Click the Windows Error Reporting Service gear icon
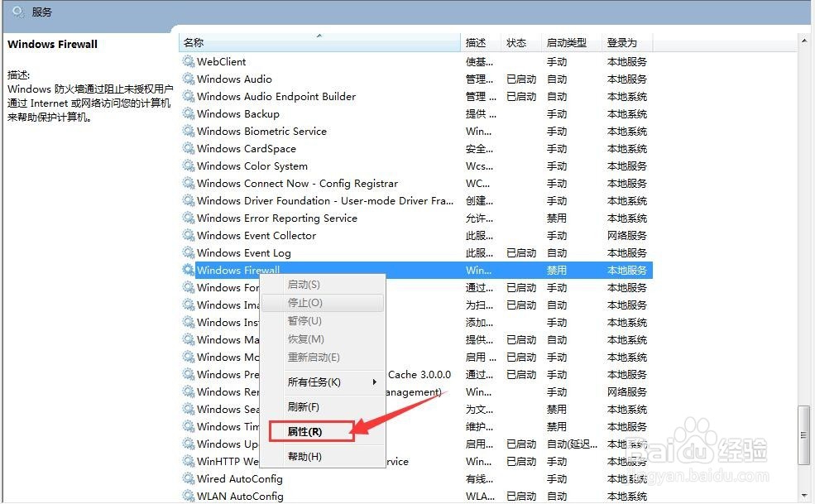 (x=188, y=218)
